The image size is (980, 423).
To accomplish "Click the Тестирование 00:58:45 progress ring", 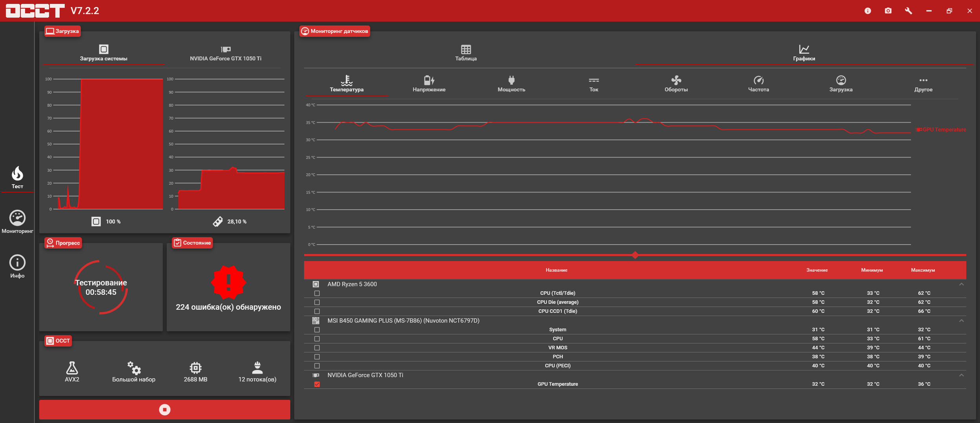I will tap(101, 287).
